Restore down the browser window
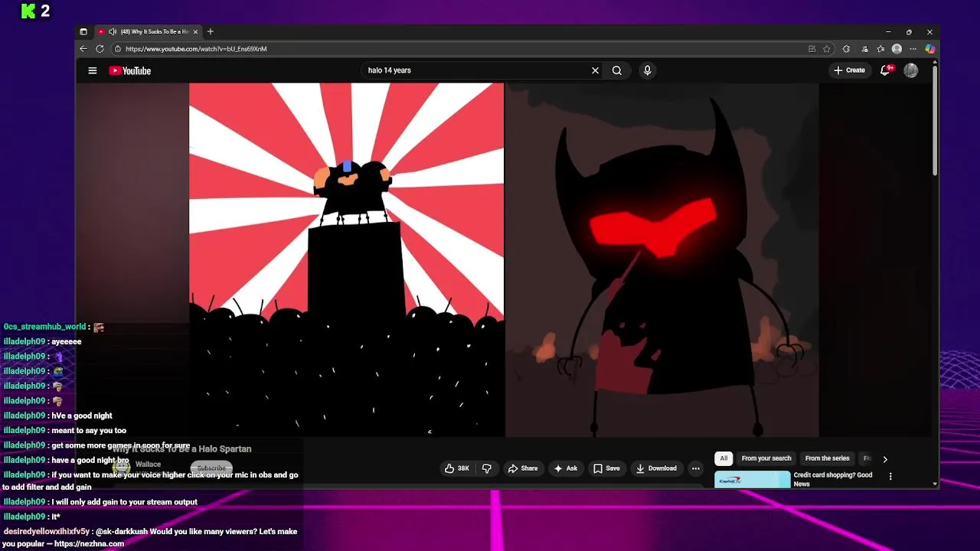 click(909, 32)
